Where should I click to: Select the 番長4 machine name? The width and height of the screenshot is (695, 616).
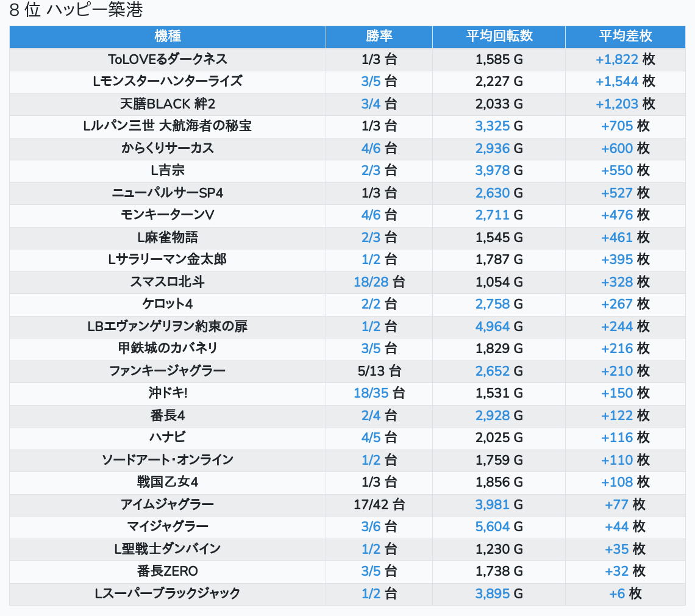pyautogui.click(x=168, y=415)
